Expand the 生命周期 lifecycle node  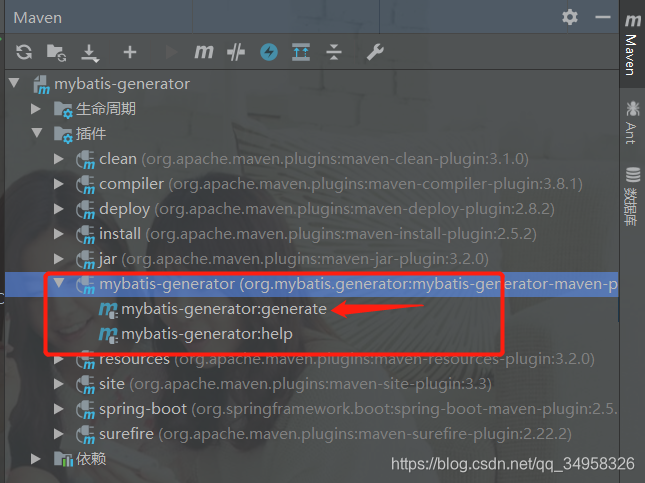pyautogui.click(x=36, y=109)
